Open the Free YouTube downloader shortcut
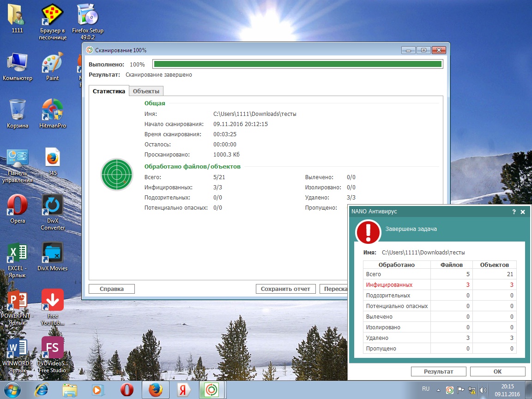Viewport: 532px width, 399px height. pos(53,304)
